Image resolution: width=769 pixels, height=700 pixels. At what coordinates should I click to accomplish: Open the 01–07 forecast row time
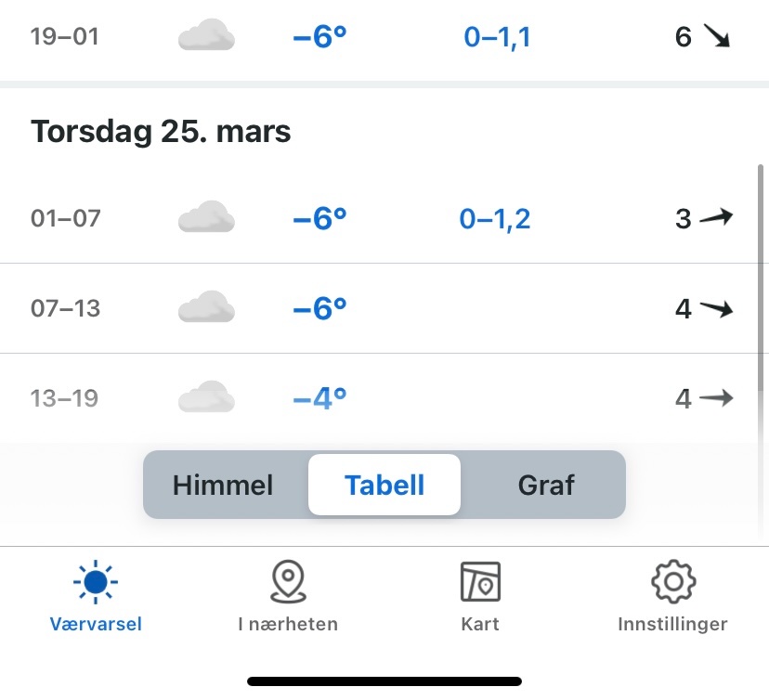point(65,219)
